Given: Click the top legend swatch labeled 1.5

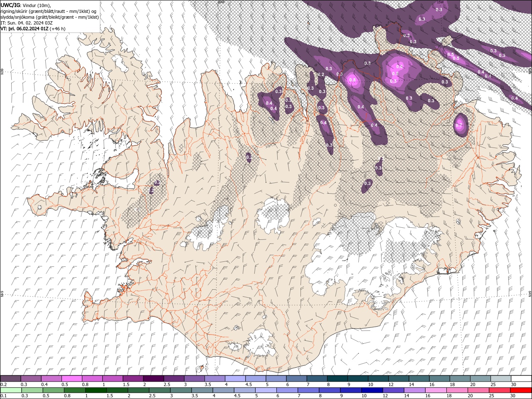Looking at the screenshot, I should coord(133,379).
